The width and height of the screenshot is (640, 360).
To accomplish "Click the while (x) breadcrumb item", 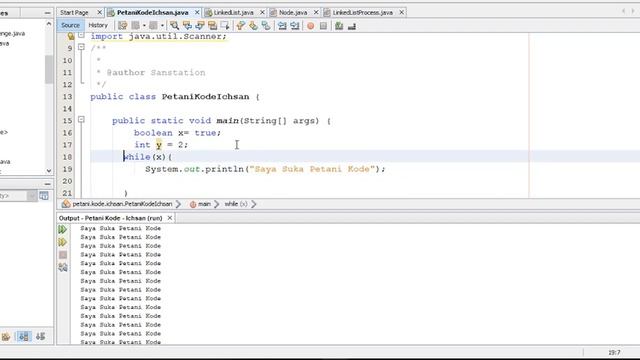I will pyautogui.click(x=236, y=204).
